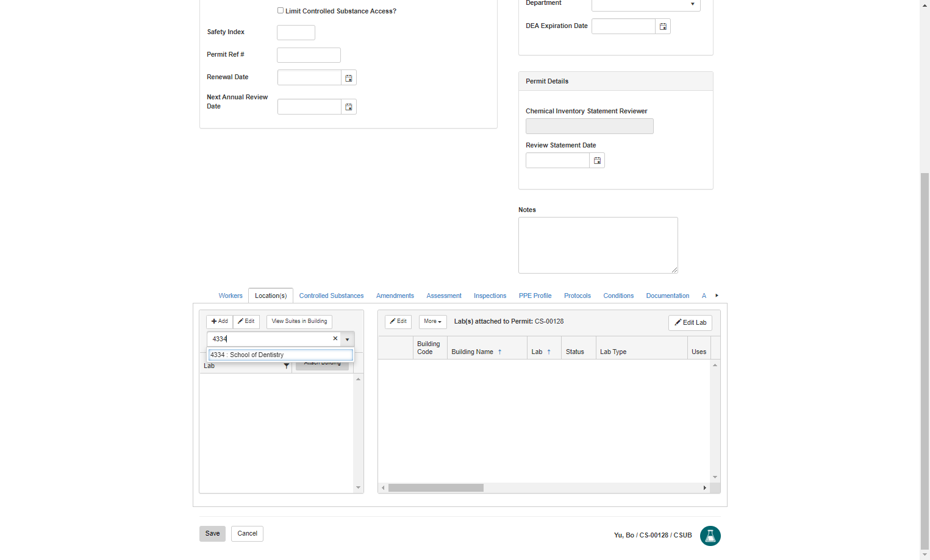Screen dimensions: 930x560
Task: Switch to the Workers tab
Action: click(231, 296)
